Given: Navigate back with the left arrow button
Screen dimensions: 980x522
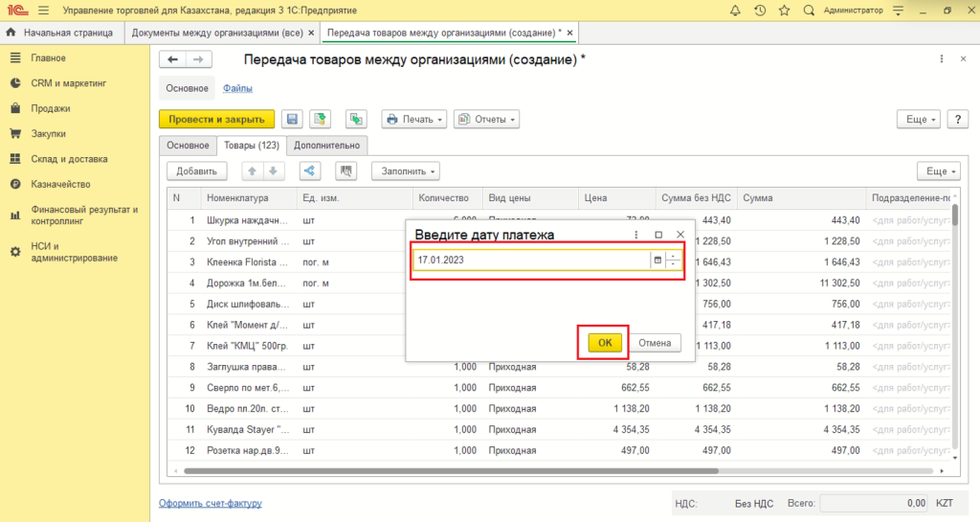Looking at the screenshot, I should click(x=172, y=59).
